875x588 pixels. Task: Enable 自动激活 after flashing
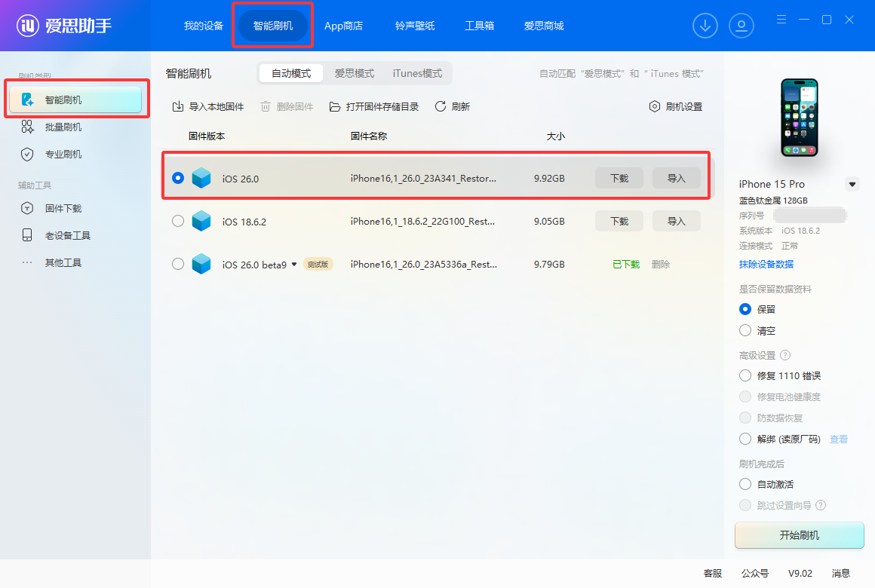745,483
